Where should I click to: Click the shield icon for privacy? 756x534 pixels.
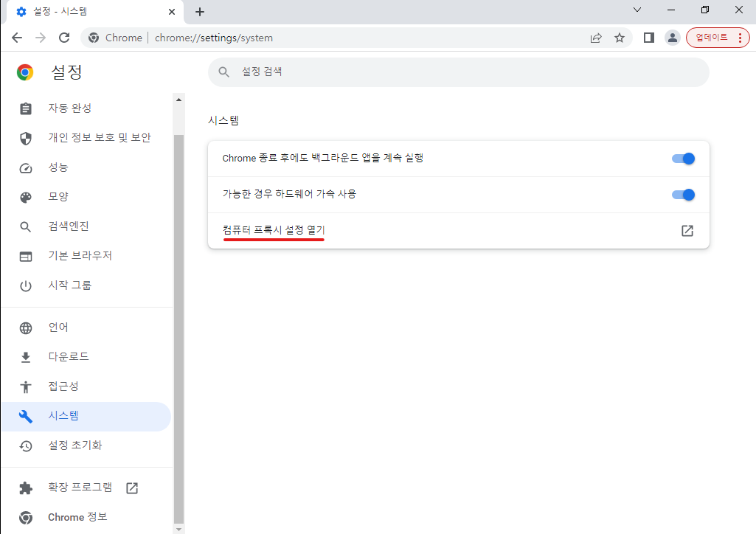(x=26, y=139)
